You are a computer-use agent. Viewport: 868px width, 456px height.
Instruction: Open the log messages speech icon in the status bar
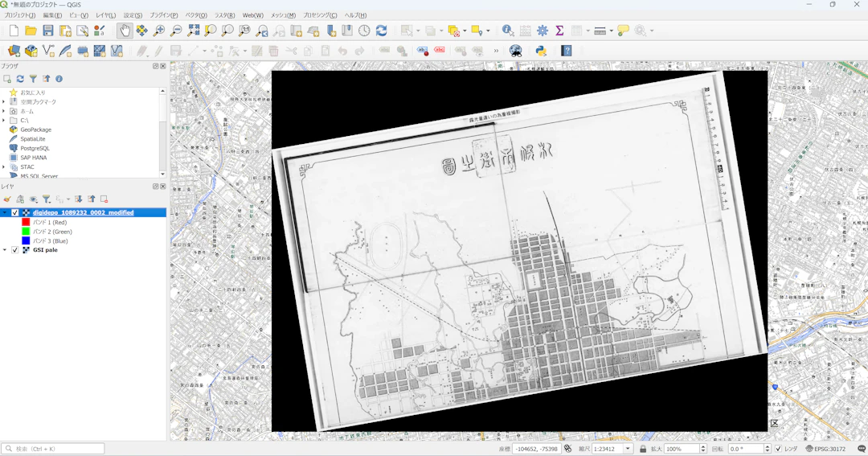[x=862, y=449]
